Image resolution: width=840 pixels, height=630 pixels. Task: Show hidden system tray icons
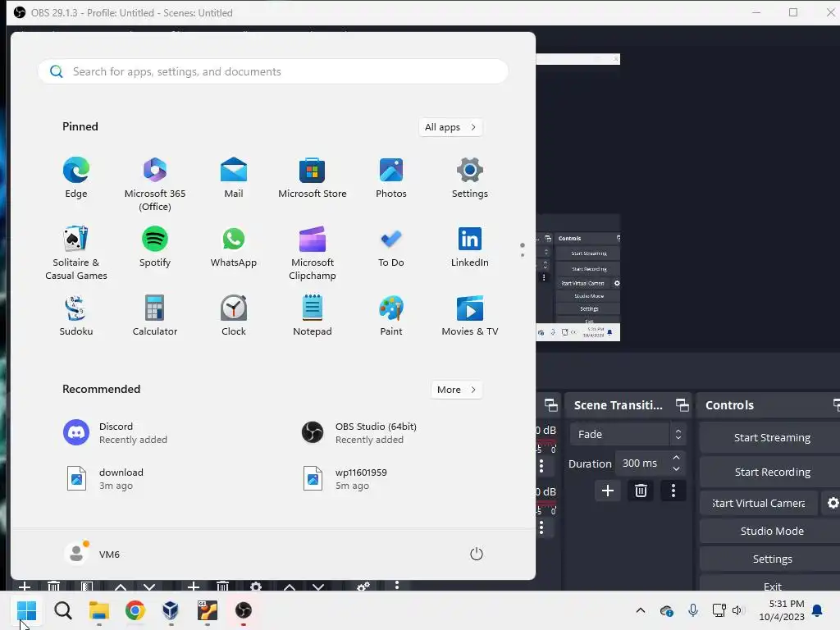tap(640, 610)
